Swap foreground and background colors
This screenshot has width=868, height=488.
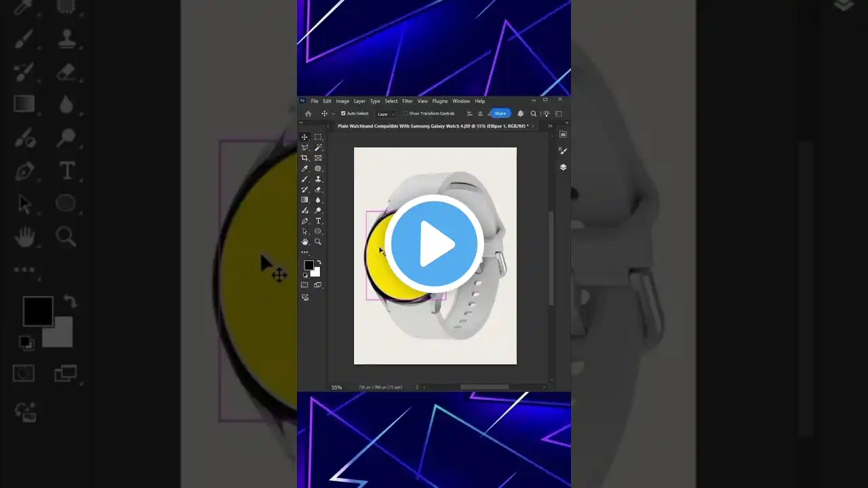319,262
